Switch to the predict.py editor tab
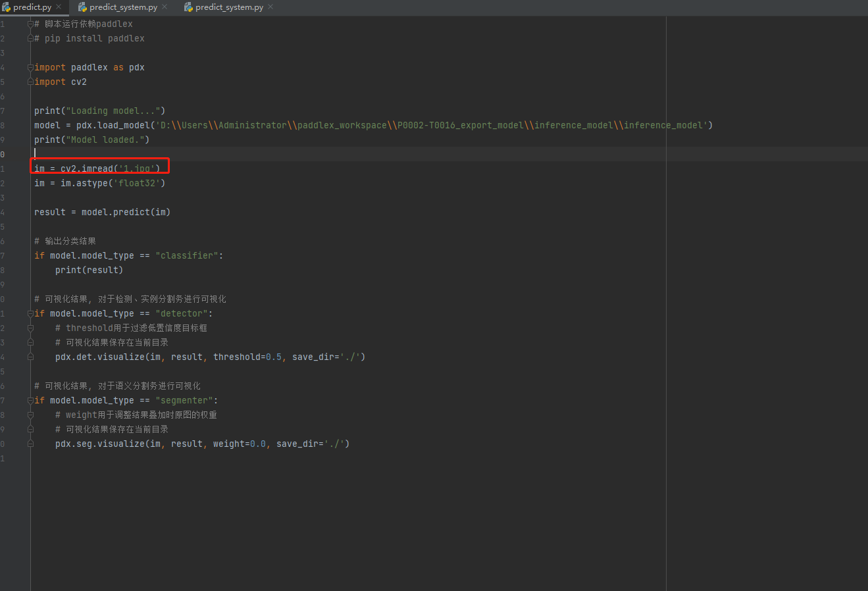This screenshot has width=868, height=591. [32, 7]
